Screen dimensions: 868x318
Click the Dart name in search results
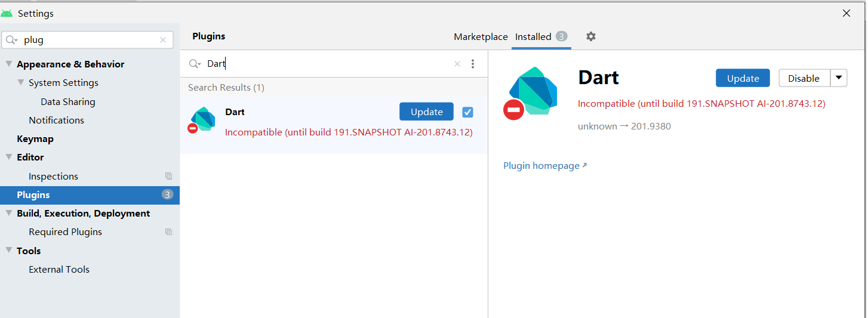(235, 112)
